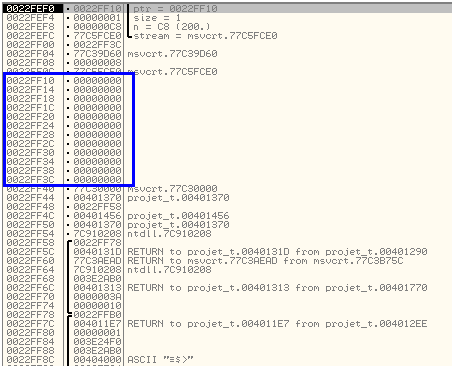
Task: Select stack address 0022FF44
Action: click(x=30, y=197)
